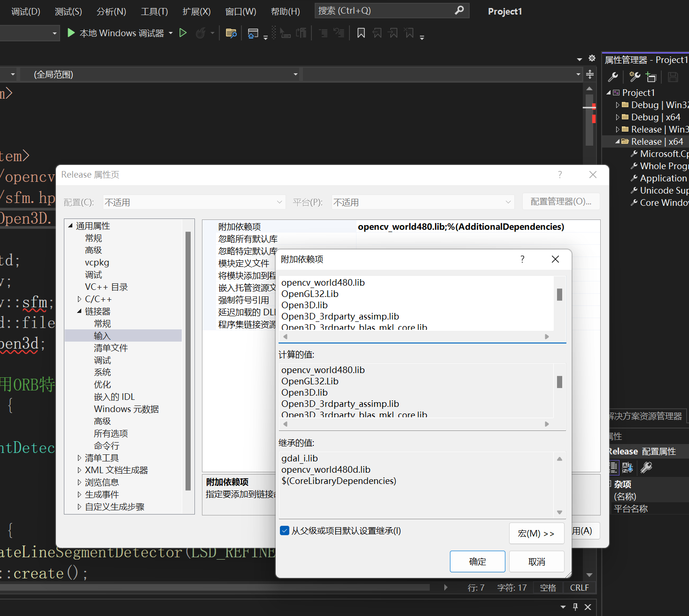
Task: Open the 工具(T) menu
Action: [154, 11]
